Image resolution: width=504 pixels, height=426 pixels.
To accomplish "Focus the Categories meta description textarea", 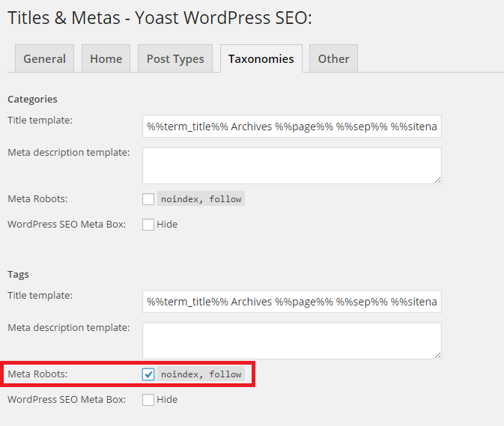I will click(x=292, y=165).
